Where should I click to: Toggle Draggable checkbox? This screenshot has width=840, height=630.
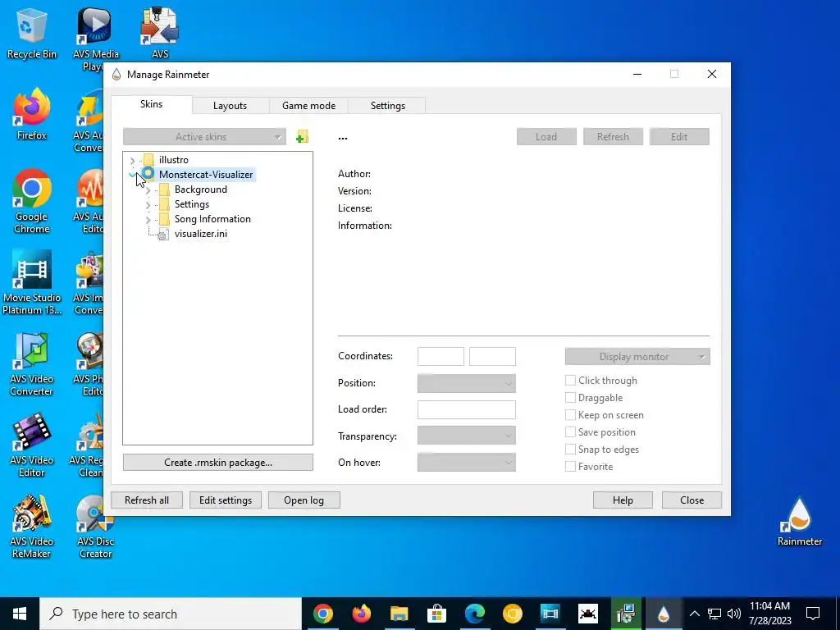(x=571, y=398)
